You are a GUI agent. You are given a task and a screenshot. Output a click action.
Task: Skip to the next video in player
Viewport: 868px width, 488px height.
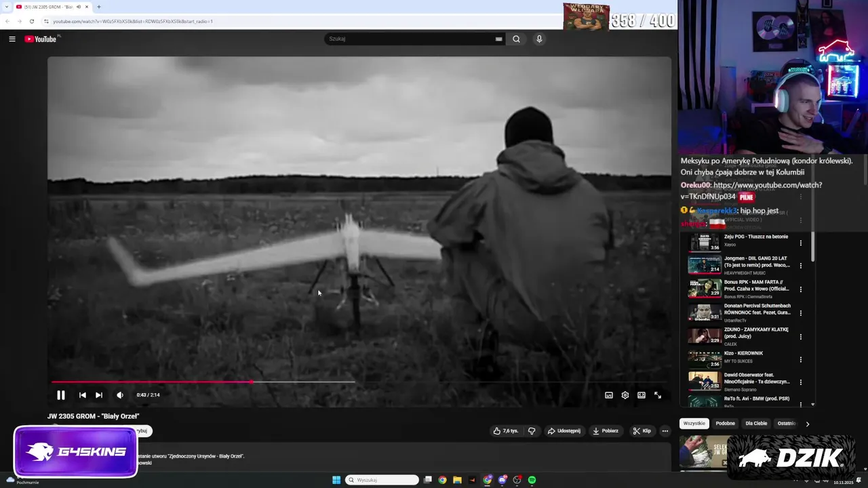[99, 395]
